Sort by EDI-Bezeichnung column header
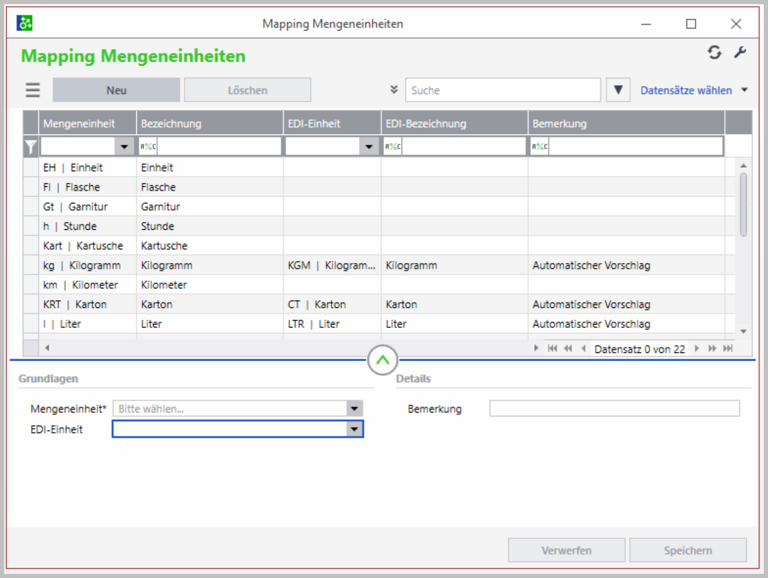 pos(455,123)
